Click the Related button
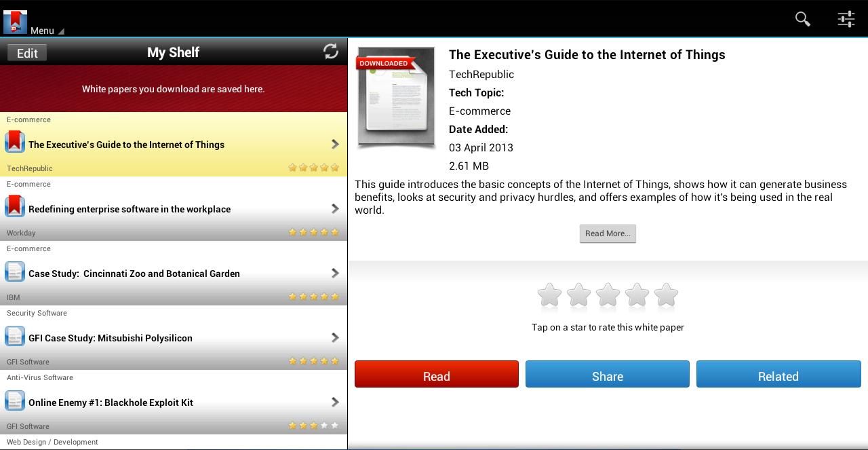868x450 pixels. pos(778,374)
